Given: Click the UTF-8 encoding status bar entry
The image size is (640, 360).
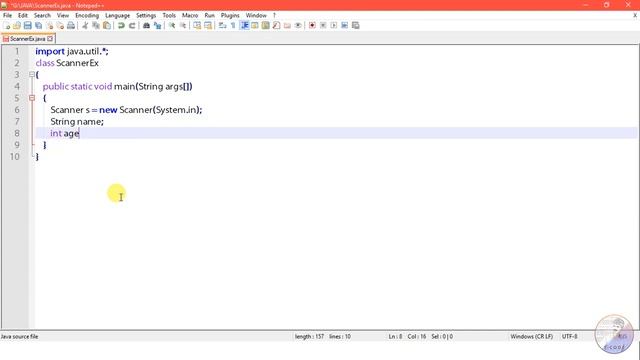Looking at the screenshot, I should click(x=569, y=336).
